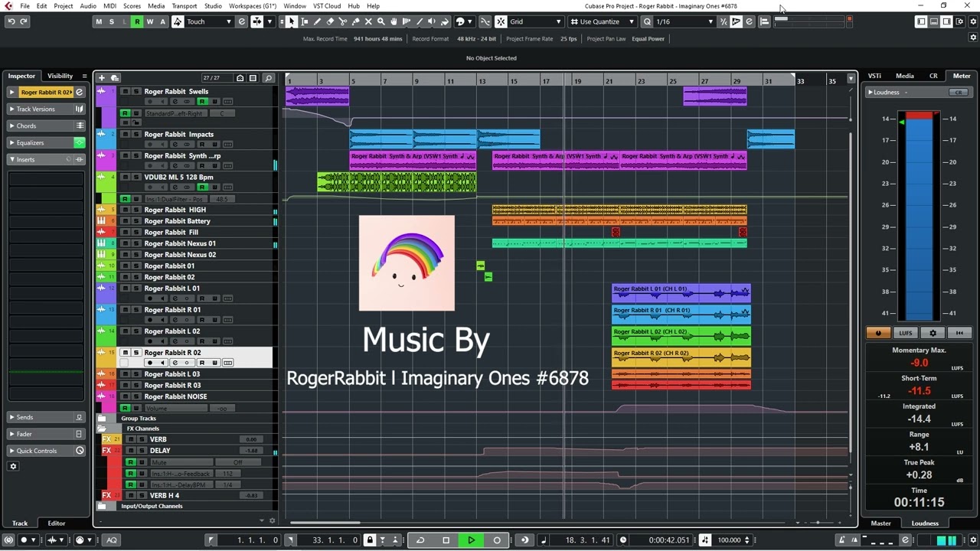Screen dimensions: 980x551
Task: Open 1/16 quantize preset dropdown
Action: [684, 21]
